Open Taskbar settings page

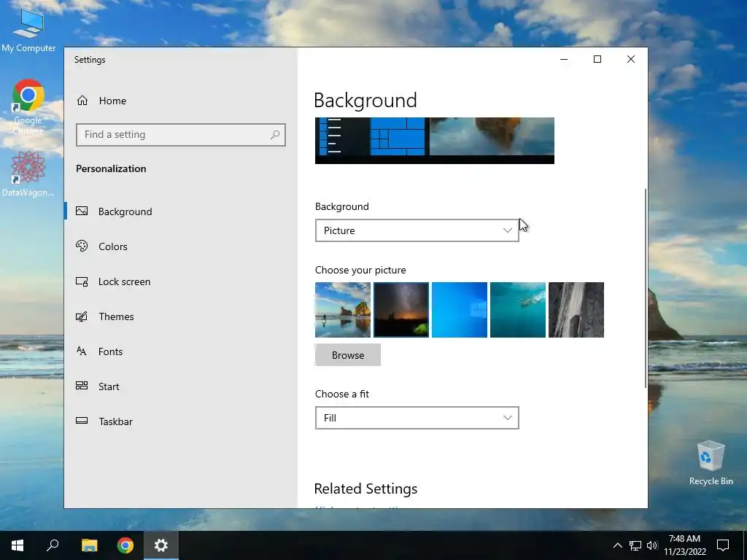[x=181, y=421]
